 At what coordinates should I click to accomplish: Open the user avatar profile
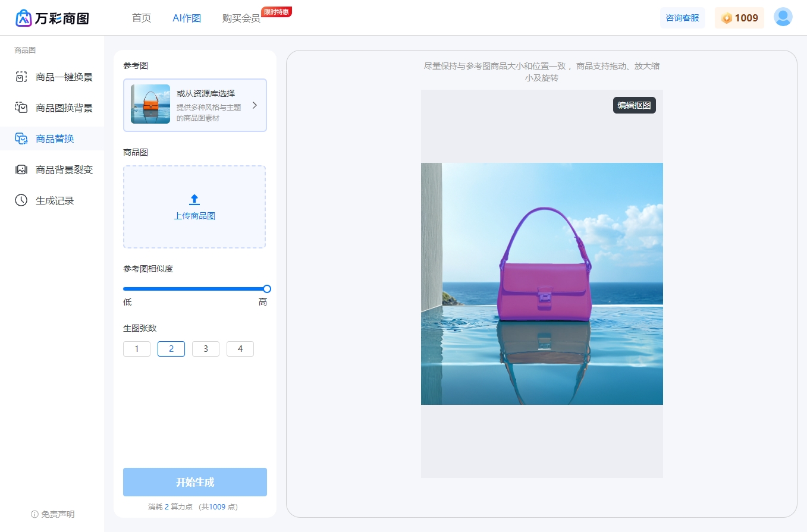point(783,17)
